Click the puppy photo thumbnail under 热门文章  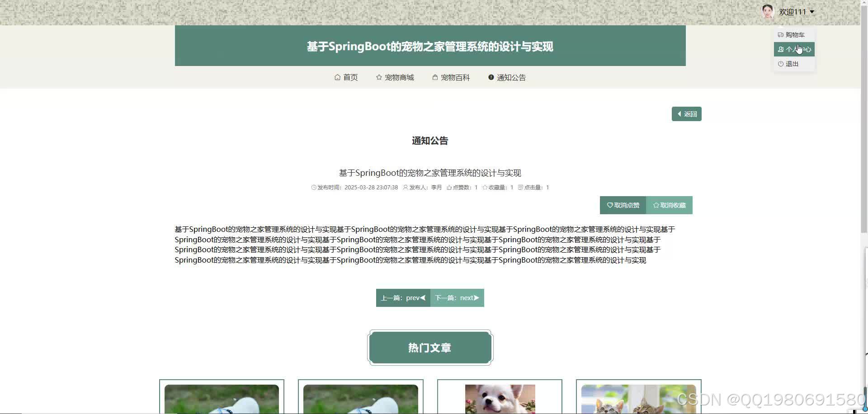(499, 400)
